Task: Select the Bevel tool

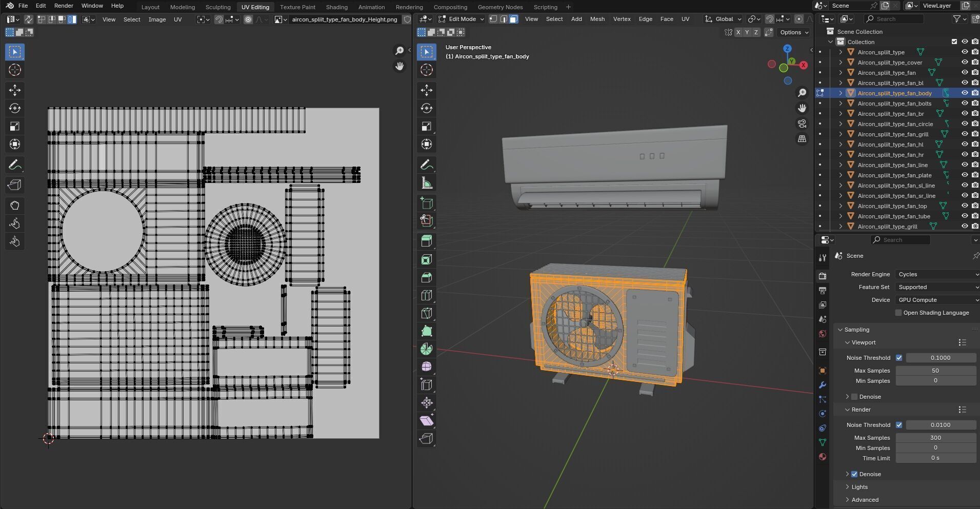Action: 427,277
